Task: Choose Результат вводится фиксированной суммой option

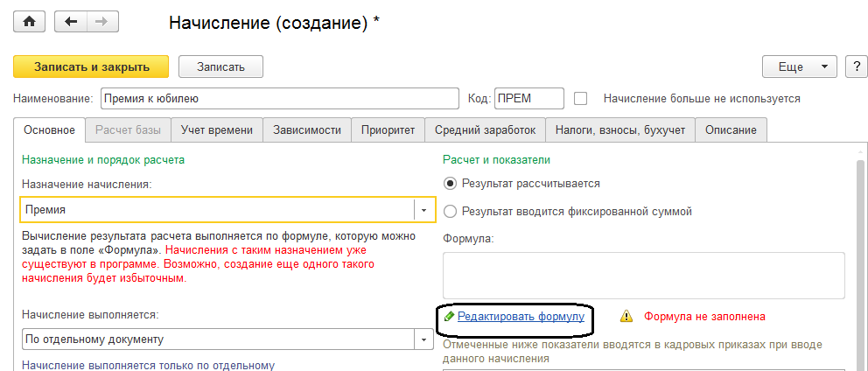Action: click(x=451, y=211)
